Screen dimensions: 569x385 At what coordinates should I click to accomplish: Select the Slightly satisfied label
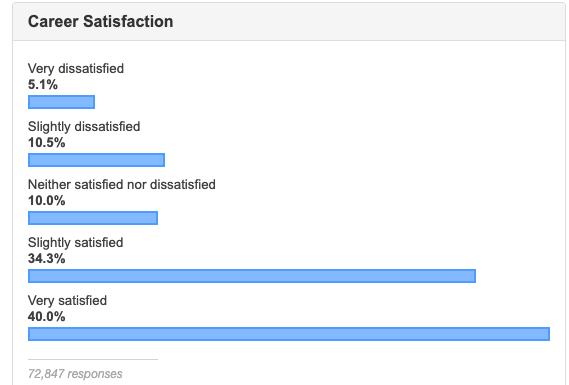pos(75,243)
